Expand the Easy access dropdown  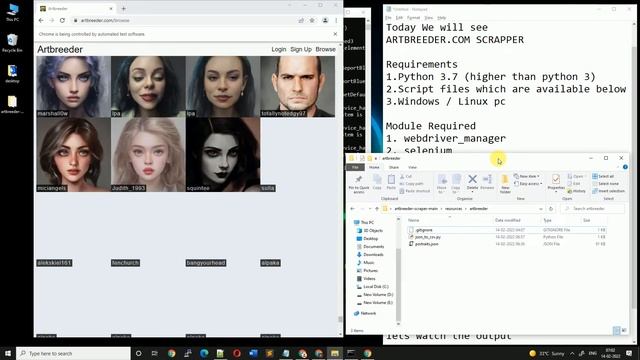[528, 184]
